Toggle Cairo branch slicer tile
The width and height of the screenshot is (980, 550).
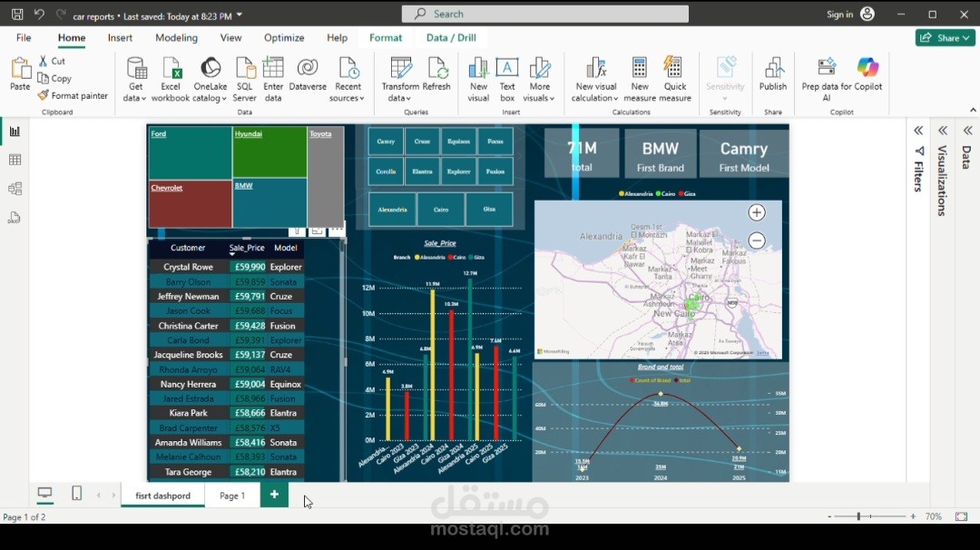click(x=441, y=210)
